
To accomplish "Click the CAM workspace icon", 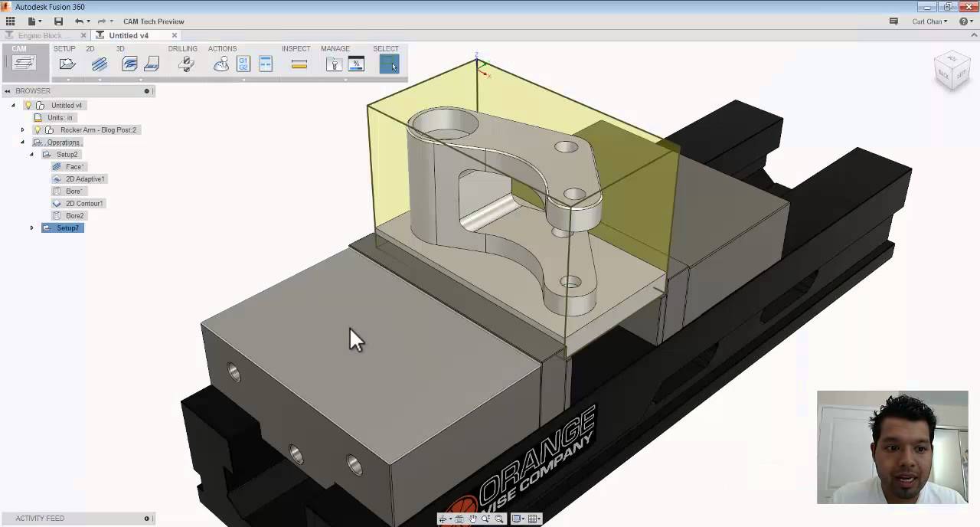I will tap(24, 64).
